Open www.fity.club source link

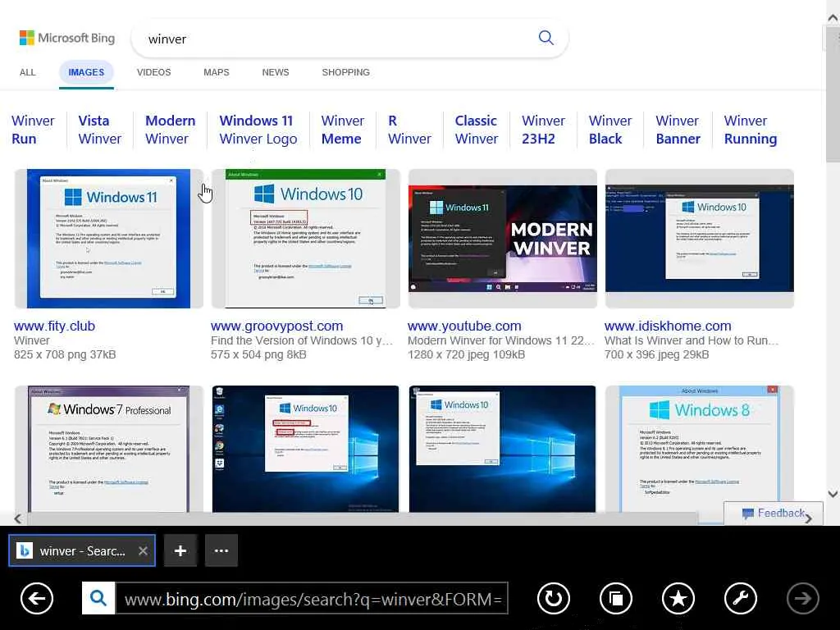pyautogui.click(x=54, y=326)
